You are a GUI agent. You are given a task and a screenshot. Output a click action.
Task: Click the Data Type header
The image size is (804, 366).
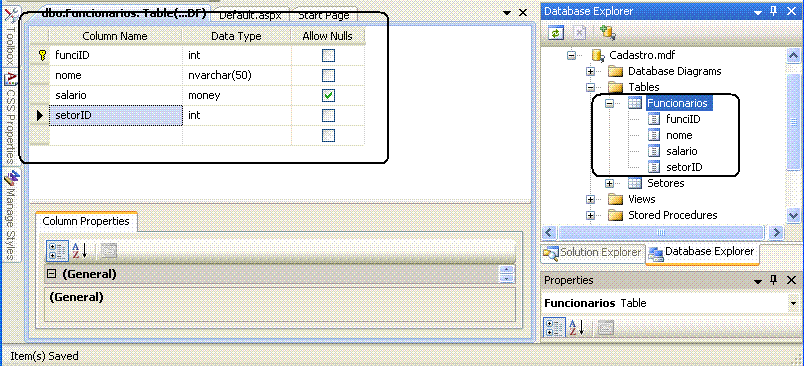point(236,36)
